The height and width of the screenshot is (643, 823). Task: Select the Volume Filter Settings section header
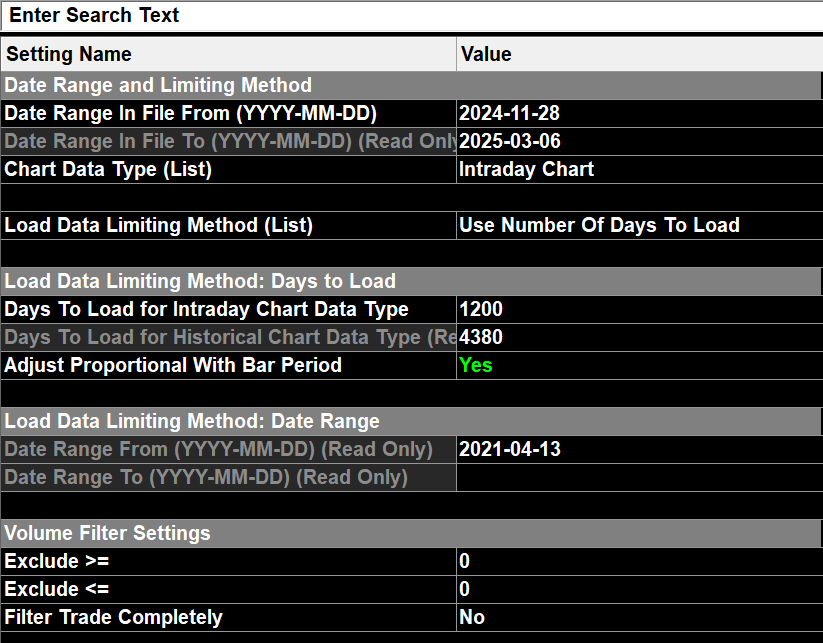[x=412, y=533]
